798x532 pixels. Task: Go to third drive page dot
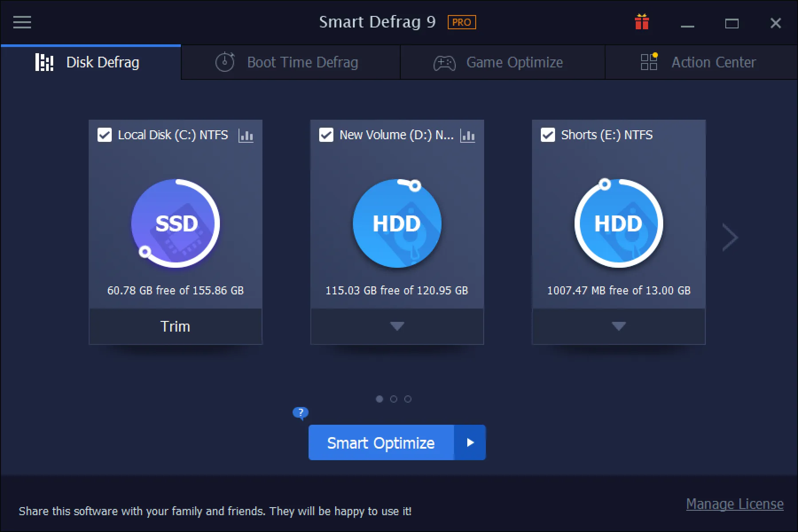click(x=408, y=399)
